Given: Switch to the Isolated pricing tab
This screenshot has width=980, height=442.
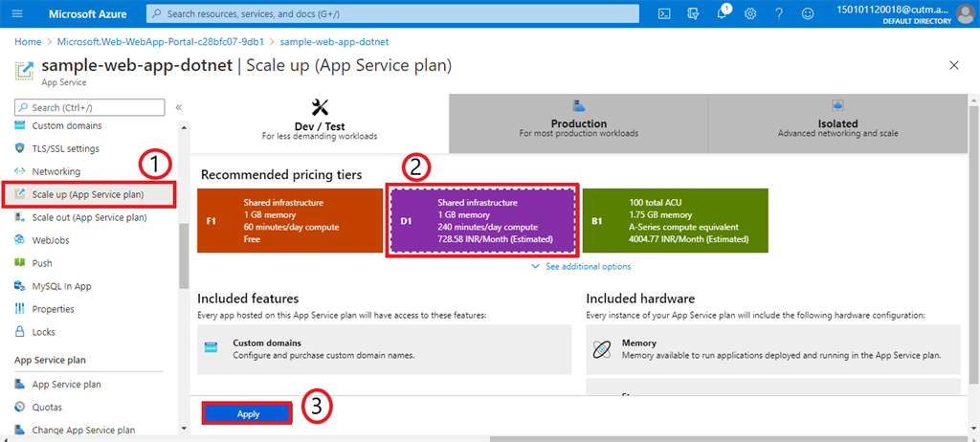Looking at the screenshot, I should pos(837,124).
